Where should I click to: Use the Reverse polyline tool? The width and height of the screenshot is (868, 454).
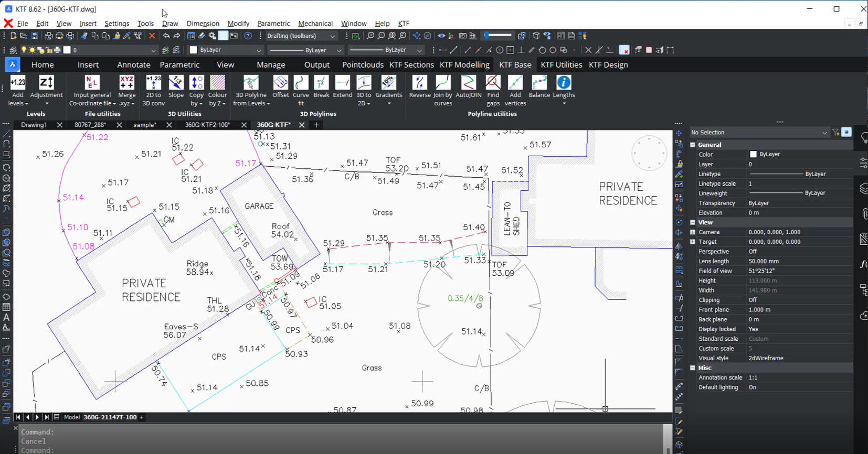pyautogui.click(x=419, y=83)
